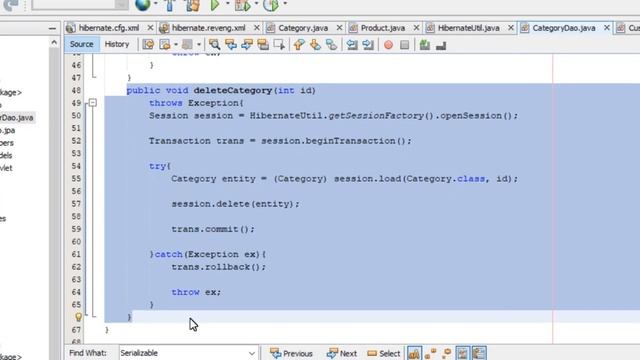Click the Shift Line Left icon
The image size is (640, 360).
[x=352, y=44]
